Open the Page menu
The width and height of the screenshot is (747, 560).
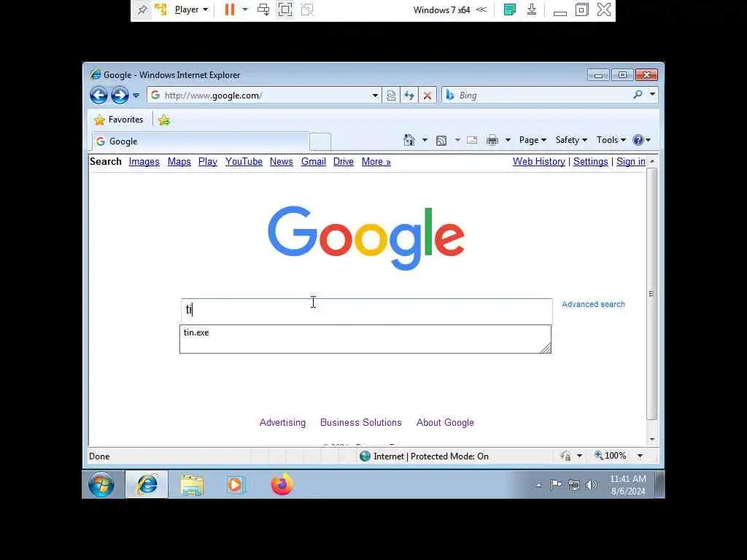pos(533,140)
